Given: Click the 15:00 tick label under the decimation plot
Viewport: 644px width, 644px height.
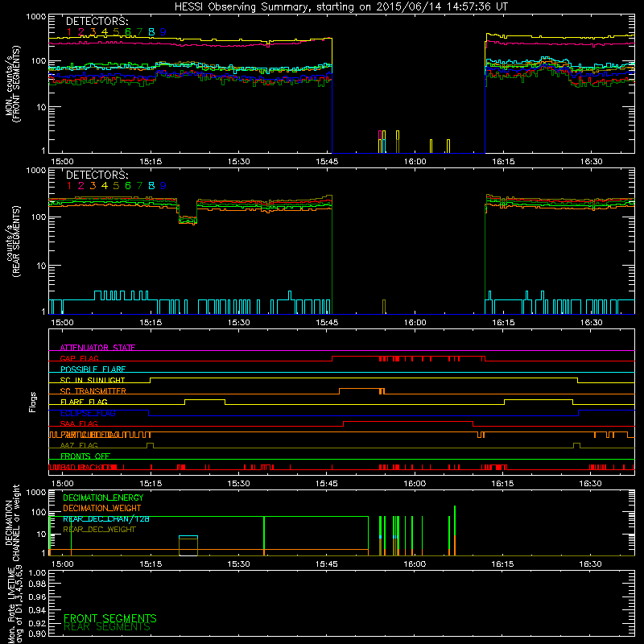Looking at the screenshot, I should tap(63, 564).
